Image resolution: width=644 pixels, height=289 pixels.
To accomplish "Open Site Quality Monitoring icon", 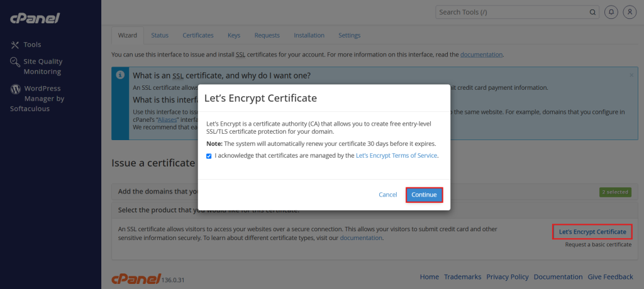I will coord(15,62).
